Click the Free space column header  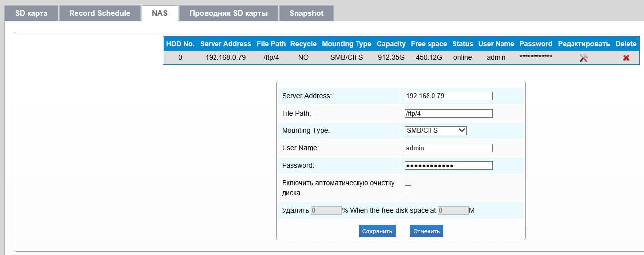429,44
